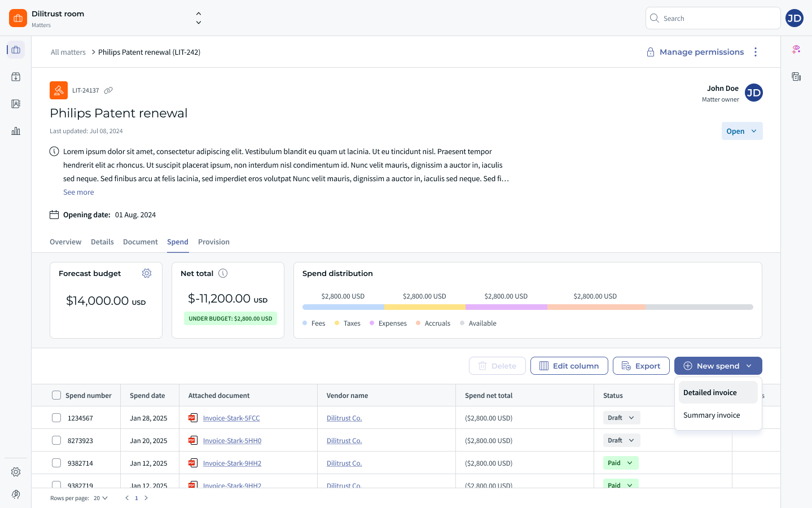Switch to the Details tab
Image resolution: width=812 pixels, height=508 pixels.
(102, 242)
